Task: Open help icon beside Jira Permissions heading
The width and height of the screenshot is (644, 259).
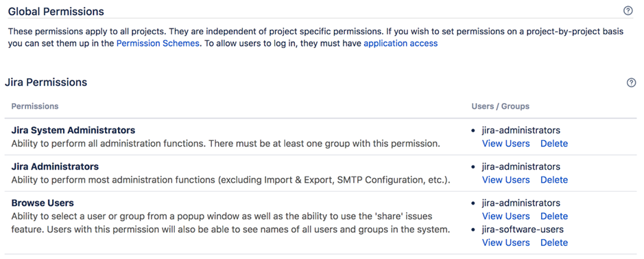Action: (x=631, y=82)
